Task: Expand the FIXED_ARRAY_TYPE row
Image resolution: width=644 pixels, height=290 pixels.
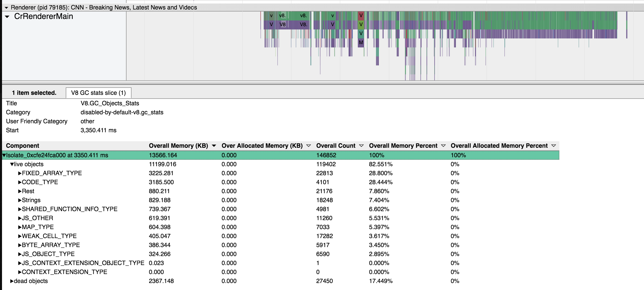Action: pyautogui.click(x=20, y=173)
